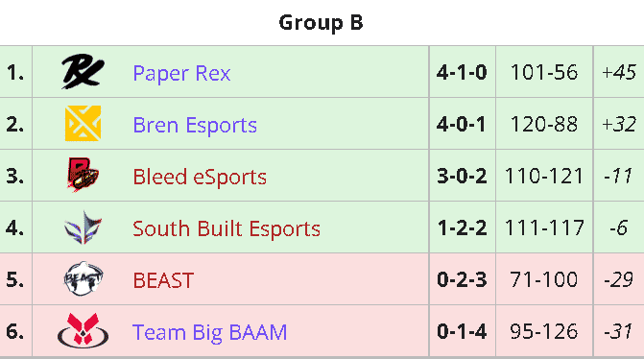Click BEAST's -29 round difference

(x=618, y=279)
